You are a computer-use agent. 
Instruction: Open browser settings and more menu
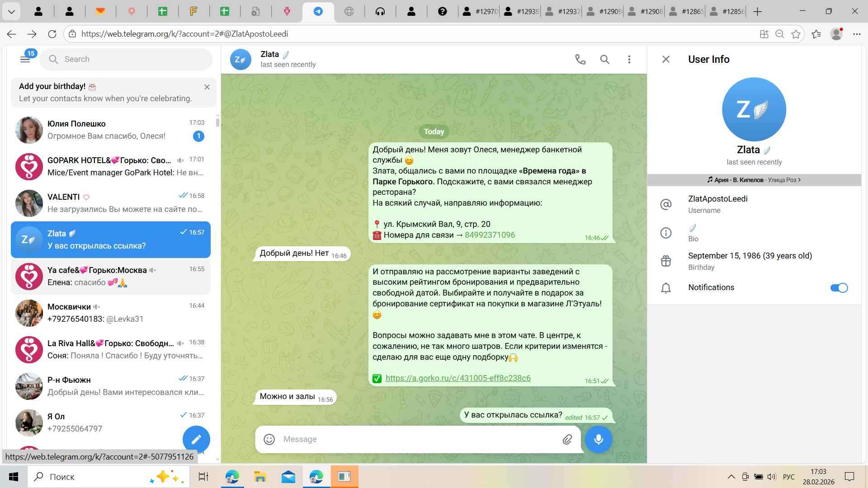pyautogui.click(x=856, y=34)
